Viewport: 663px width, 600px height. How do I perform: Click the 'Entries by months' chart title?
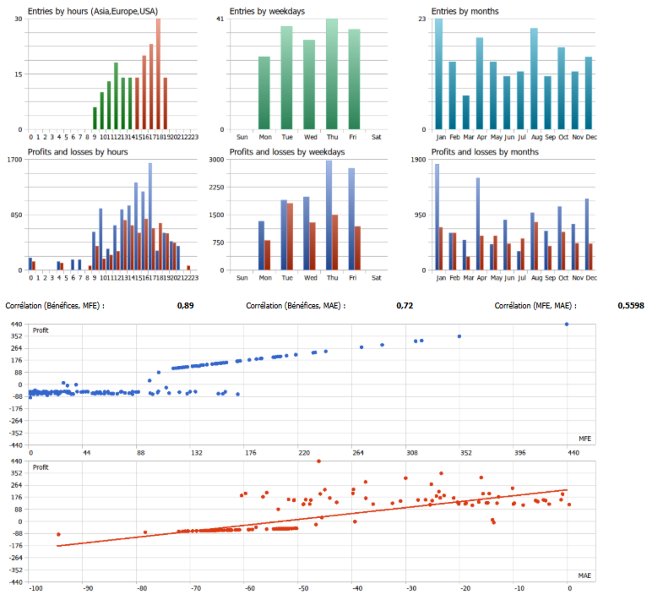pyautogui.click(x=465, y=11)
